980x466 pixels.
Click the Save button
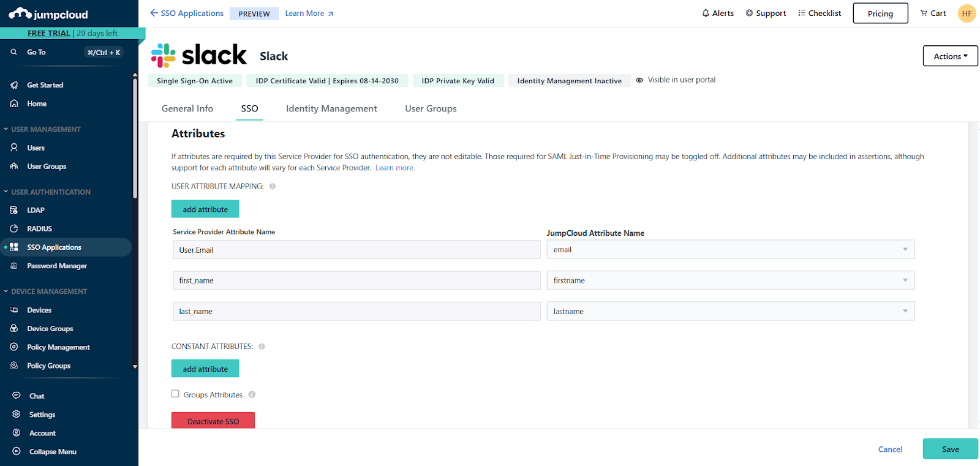pos(950,449)
